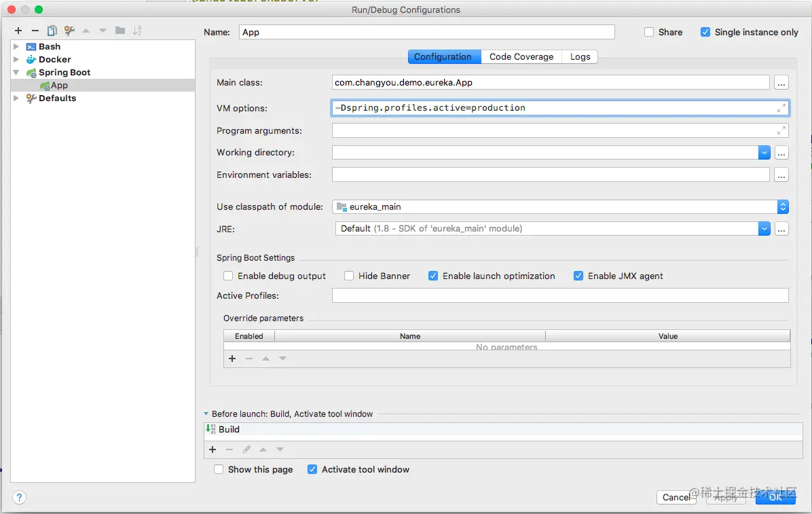
Task: Remove selected configuration with minus icon
Action: coord(35,31)
